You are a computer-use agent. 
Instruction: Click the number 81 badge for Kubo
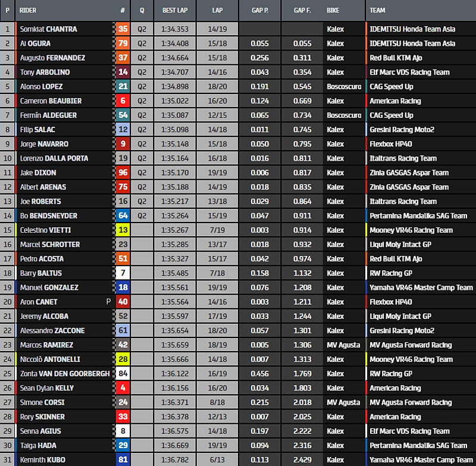coord(123,459)
